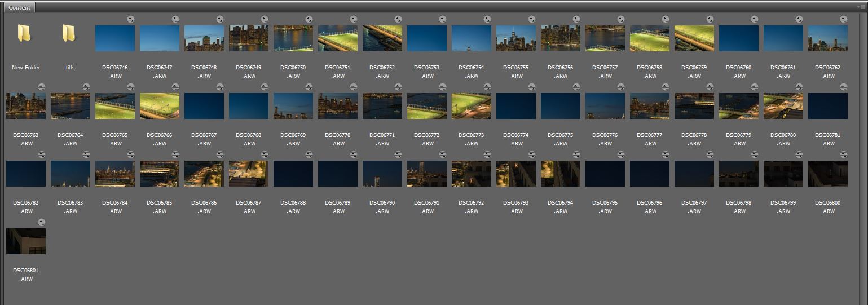Click the raw settings badge above DSC06763
This screenshot has height=305, width=868.
pyautogui.click(x=41, y=87)
